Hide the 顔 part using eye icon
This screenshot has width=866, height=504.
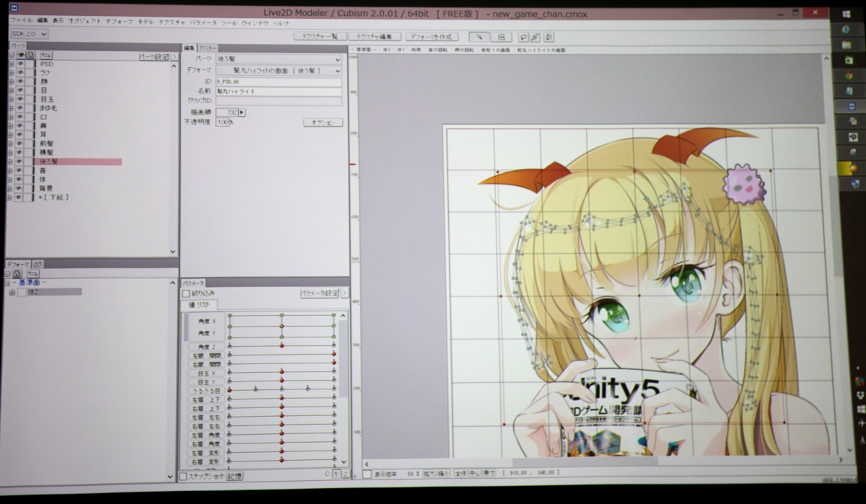21,81
